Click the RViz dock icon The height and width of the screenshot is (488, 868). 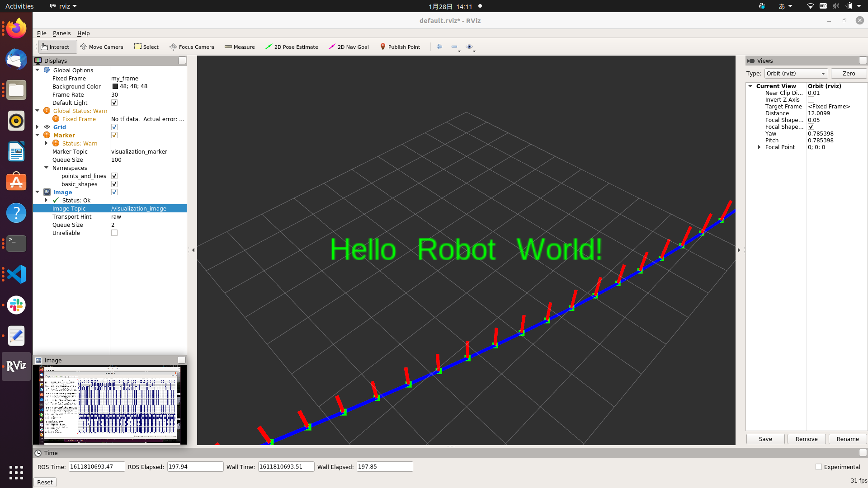(16, 366)
